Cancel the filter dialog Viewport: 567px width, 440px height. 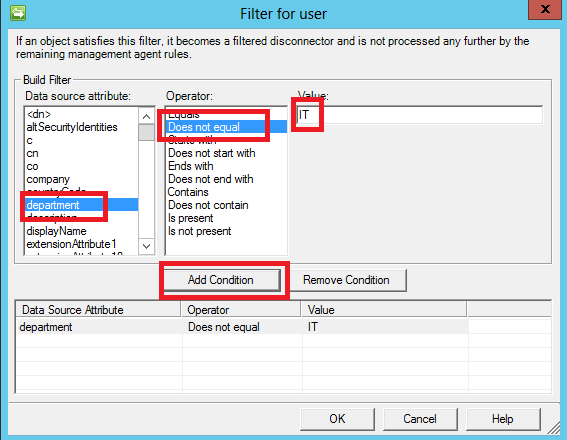(420, 419)
